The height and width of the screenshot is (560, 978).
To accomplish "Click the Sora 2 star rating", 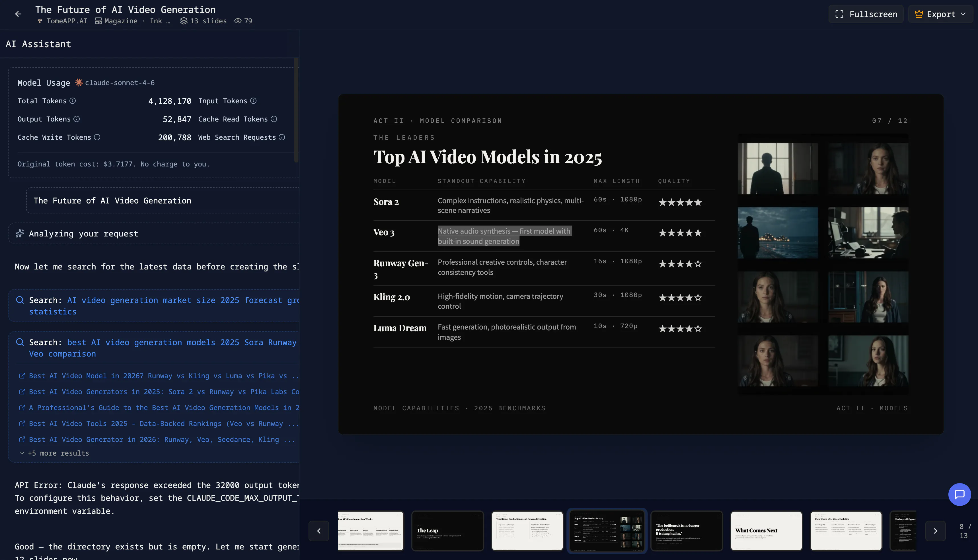I will pyautogui.click(x=680, y=202).
